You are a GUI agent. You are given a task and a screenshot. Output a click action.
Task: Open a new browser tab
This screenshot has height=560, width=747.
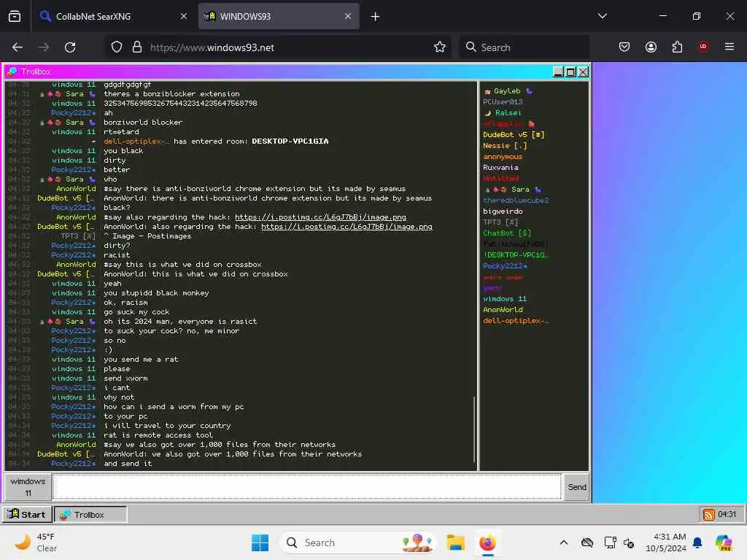coord(375,17)
